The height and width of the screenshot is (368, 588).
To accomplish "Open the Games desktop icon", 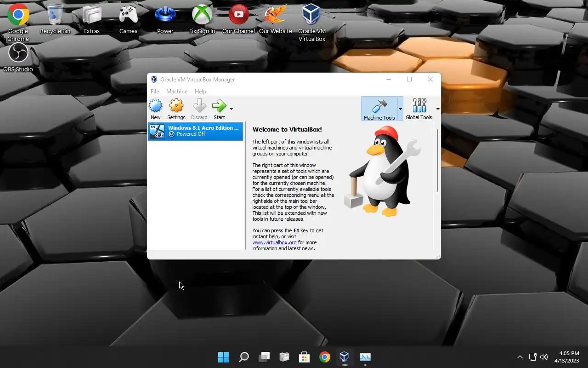I will [x=128, y=19].
